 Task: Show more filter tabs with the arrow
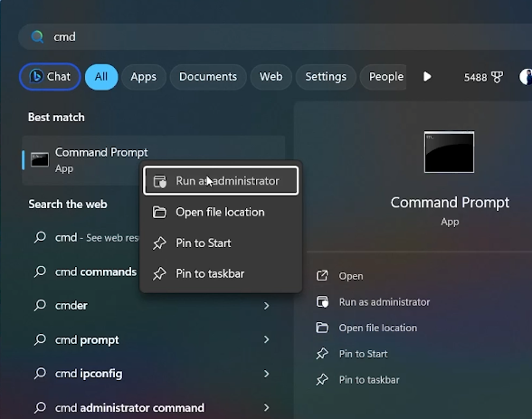[427, 77]
